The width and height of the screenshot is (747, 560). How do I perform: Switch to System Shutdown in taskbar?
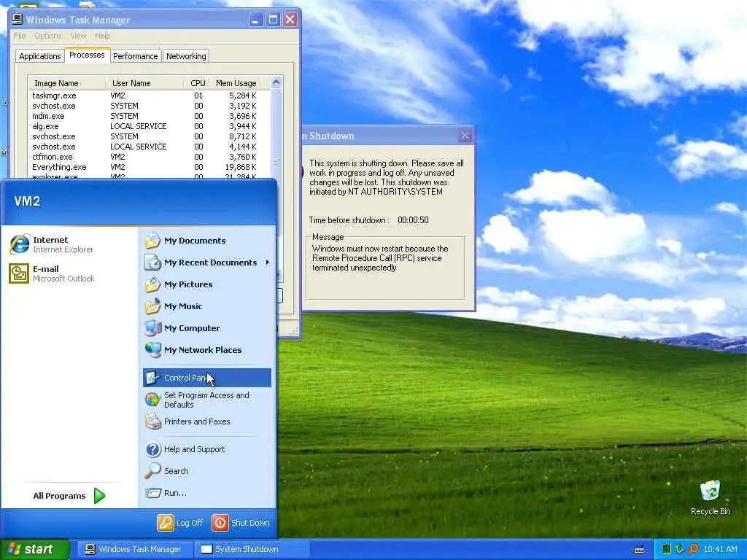pyautogui.click(x=252, y=549)
